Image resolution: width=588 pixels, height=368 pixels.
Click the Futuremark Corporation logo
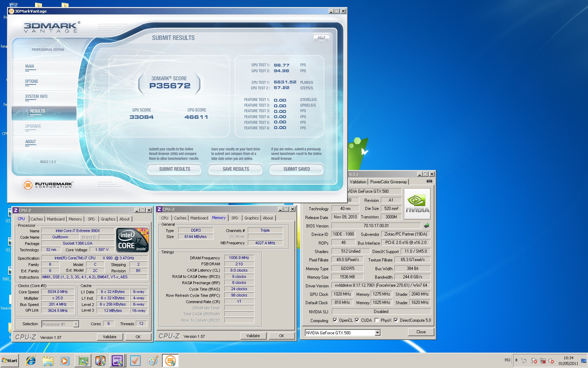(48, 185)
